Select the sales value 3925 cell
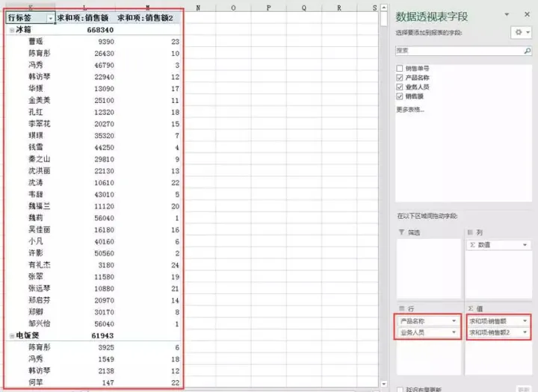Image resolution: width=538 pixels, height=392 pixels. coord(106,347)
